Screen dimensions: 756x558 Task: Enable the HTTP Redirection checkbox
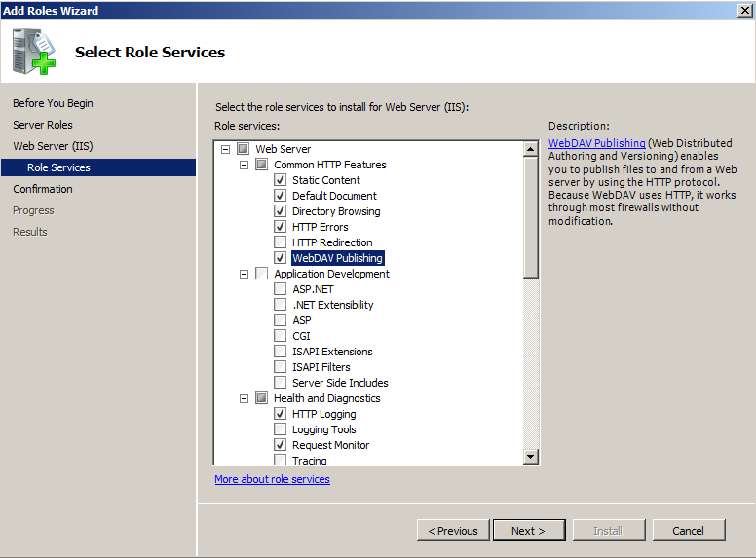pos(281,242)
